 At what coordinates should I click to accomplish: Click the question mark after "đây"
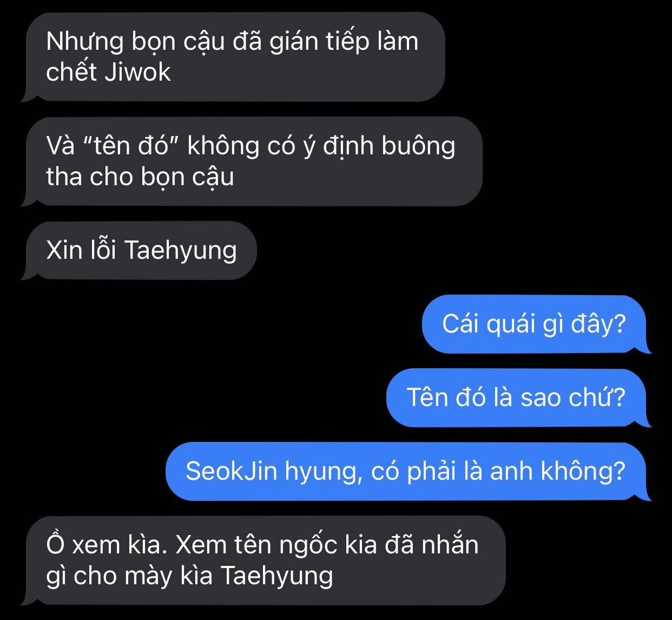pyautogui.click(x=620, y=324)
